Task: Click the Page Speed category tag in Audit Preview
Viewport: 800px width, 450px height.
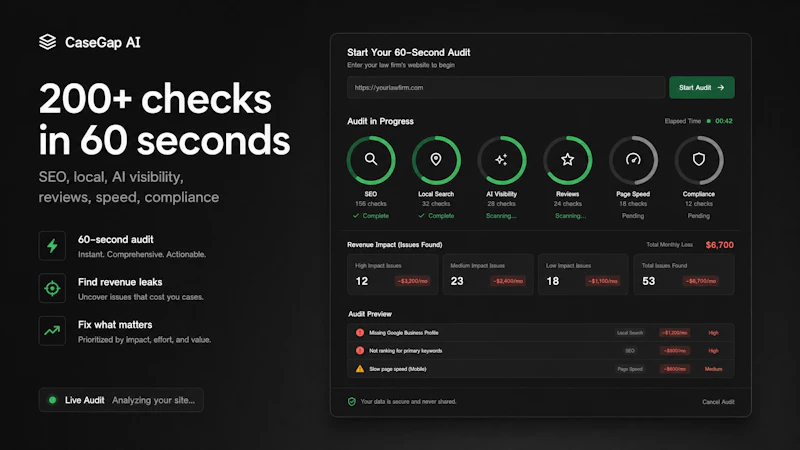Action: (x=630, y=368)
